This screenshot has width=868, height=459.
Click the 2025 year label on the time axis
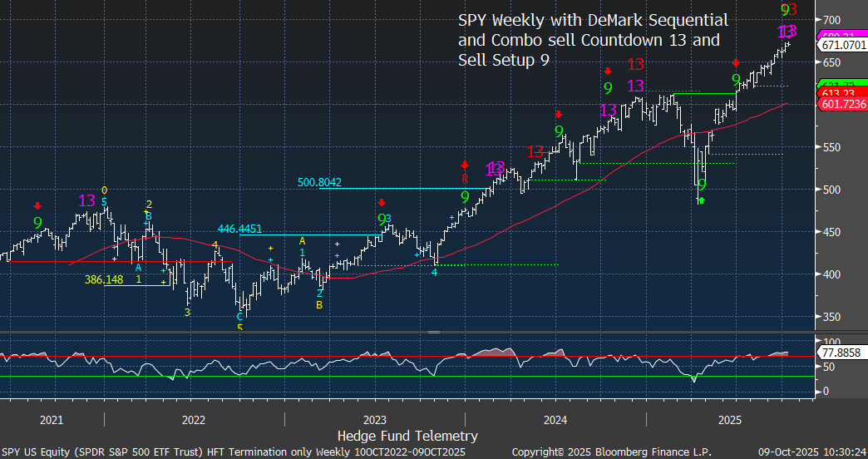tap(729, 421)
